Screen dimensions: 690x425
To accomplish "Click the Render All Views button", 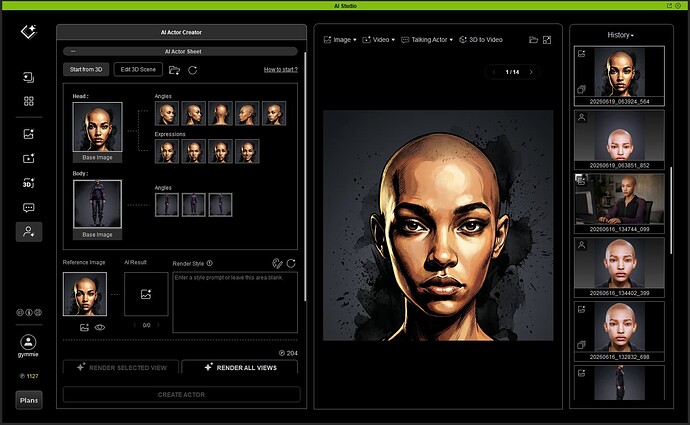I will tap(240, 367).
